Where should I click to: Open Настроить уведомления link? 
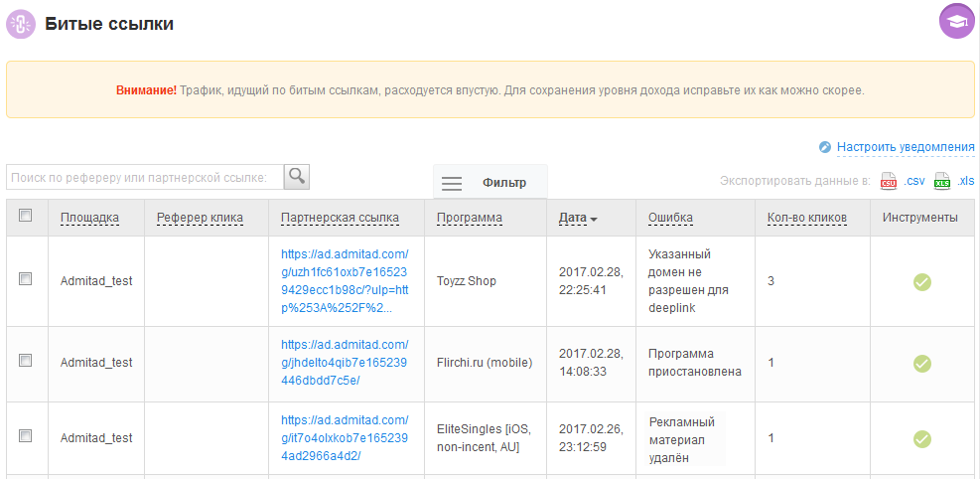(905, 147)
